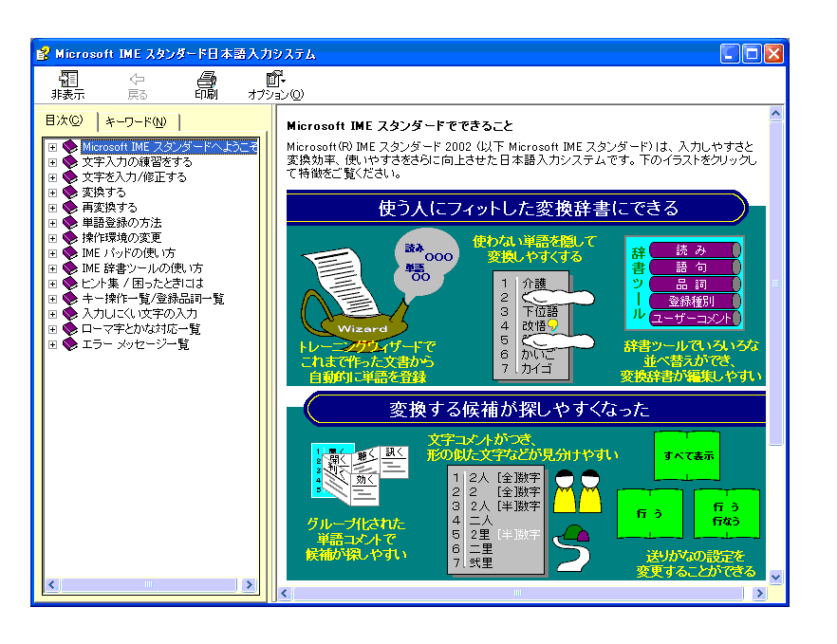Click the 非表示 (Hide) toolbar icon

click(x=67, y=84)
